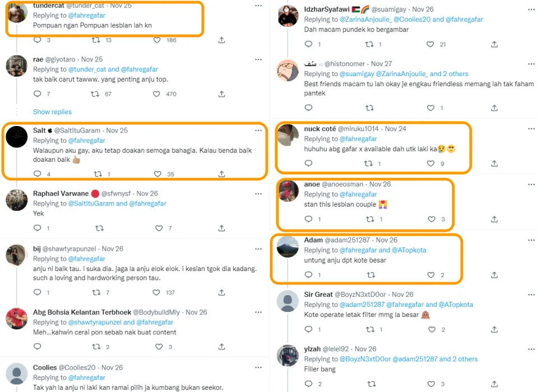Share the tweet by Raphael Varwane
Viewport: 538px width, 392px height.
point(221,228)
